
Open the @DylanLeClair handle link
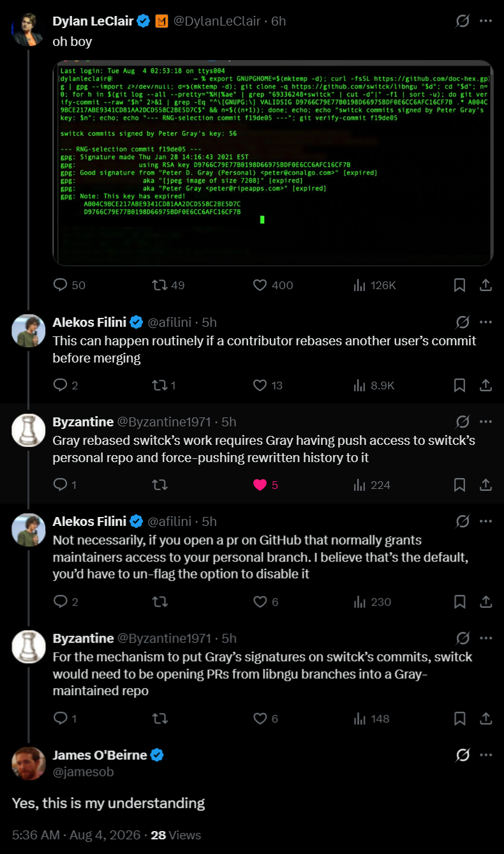[x=218, y=21]
